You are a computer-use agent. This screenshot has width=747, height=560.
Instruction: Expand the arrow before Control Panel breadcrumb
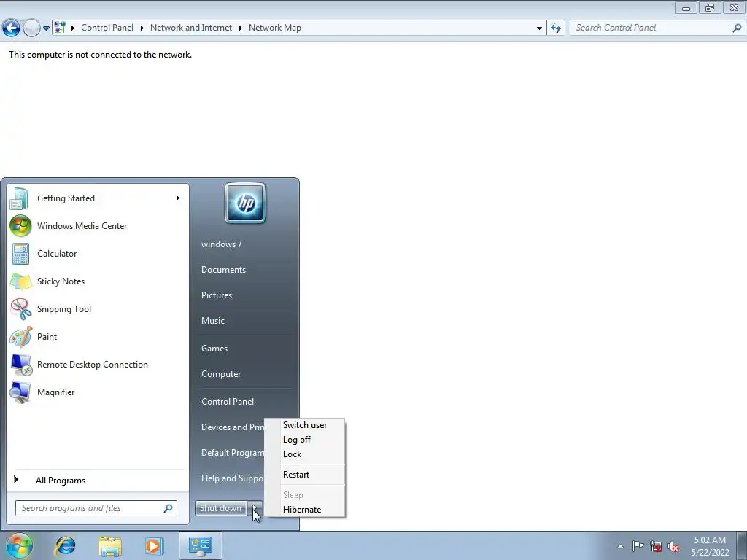click(x=73, y=28)
